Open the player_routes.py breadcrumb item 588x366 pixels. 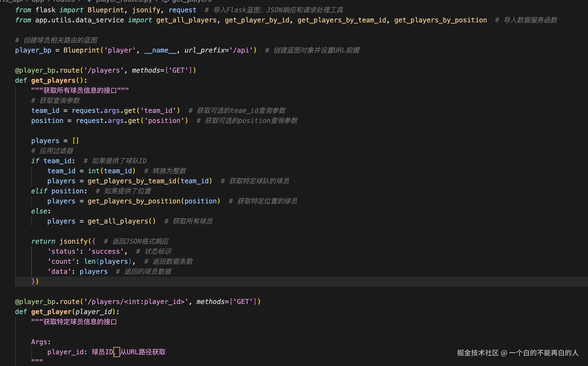coord(124,1)
